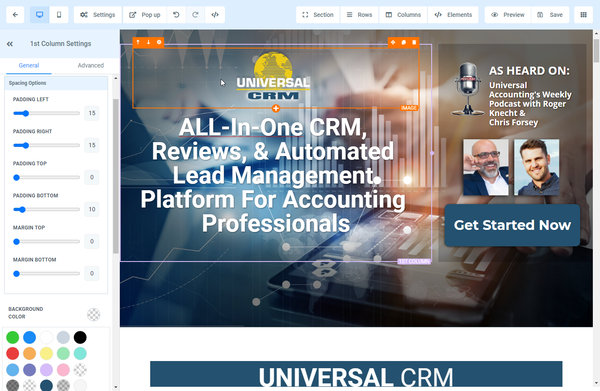This screenshot has width=600, height=391.
Task: Open the Rows manager
Action: [x=359, y=15]
